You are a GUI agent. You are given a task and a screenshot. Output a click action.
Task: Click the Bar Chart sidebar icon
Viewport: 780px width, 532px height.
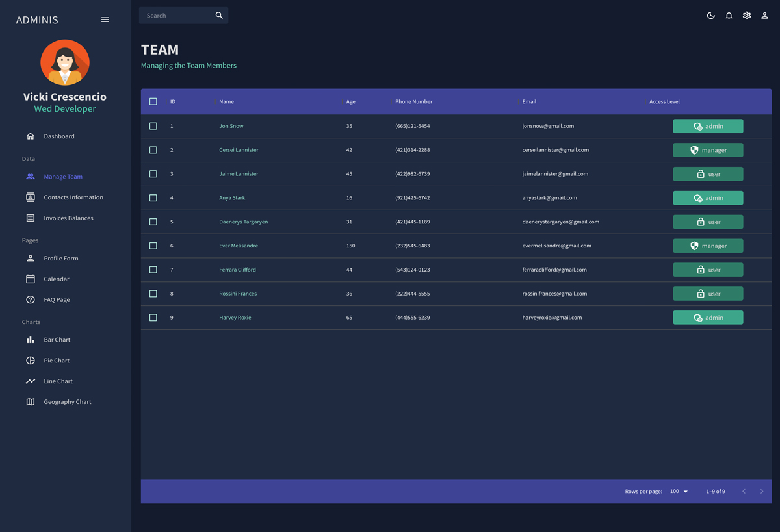point(31,340)
